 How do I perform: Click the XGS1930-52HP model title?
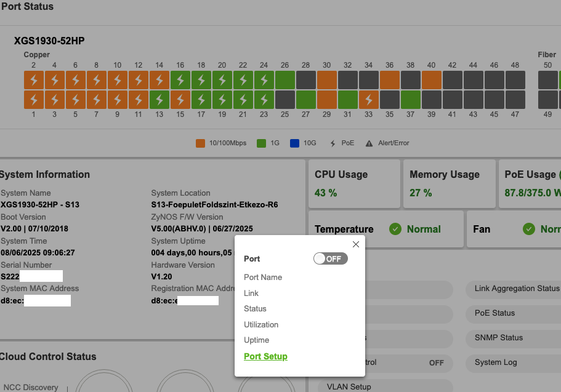pyautogui.click(x=49, y=41)
